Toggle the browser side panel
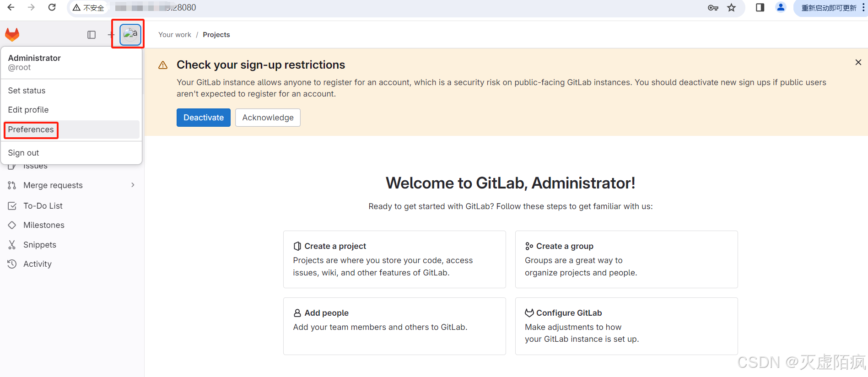Screen dimensions: 868x377 click(x=760, y=8)
